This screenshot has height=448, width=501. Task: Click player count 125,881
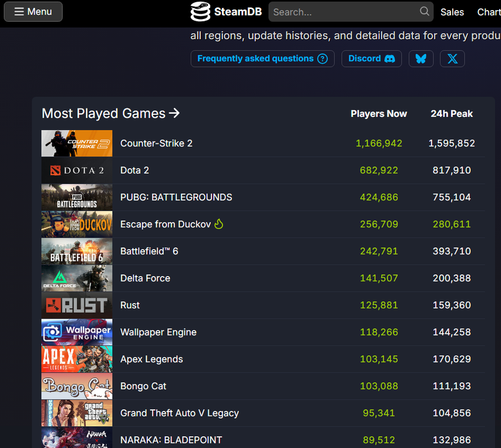(379, 305)
